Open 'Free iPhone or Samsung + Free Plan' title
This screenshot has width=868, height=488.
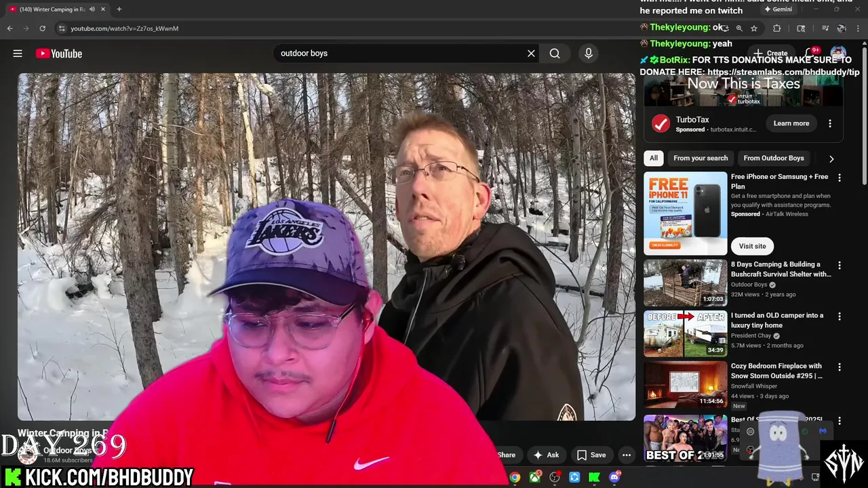779,181
